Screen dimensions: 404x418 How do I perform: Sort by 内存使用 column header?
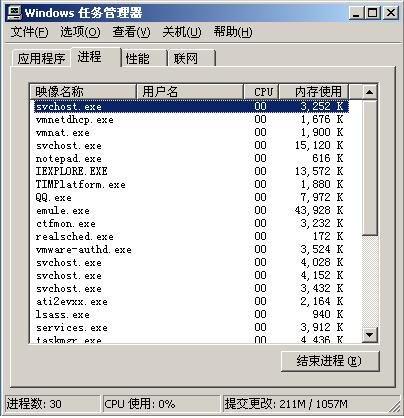314,92
